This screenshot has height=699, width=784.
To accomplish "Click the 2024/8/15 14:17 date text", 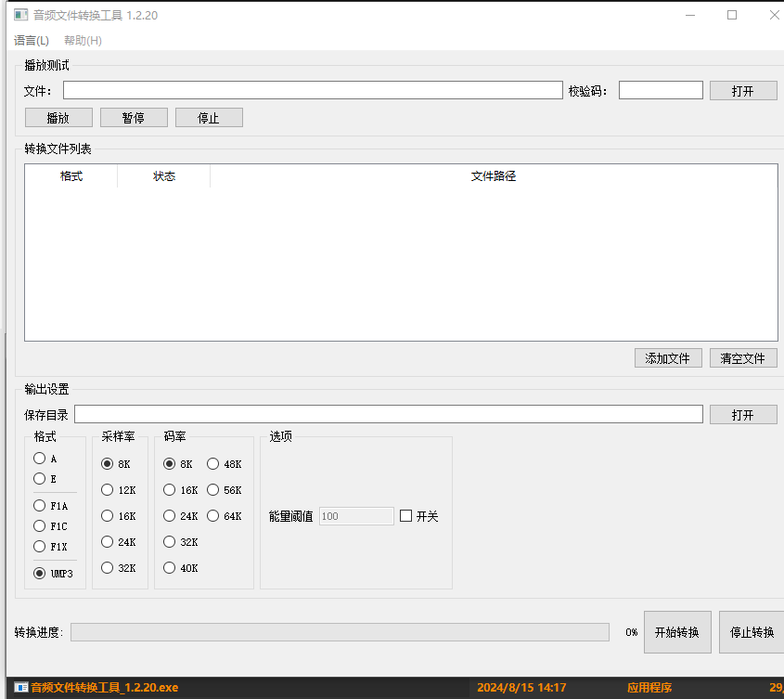I will click(x=521, y=688).
